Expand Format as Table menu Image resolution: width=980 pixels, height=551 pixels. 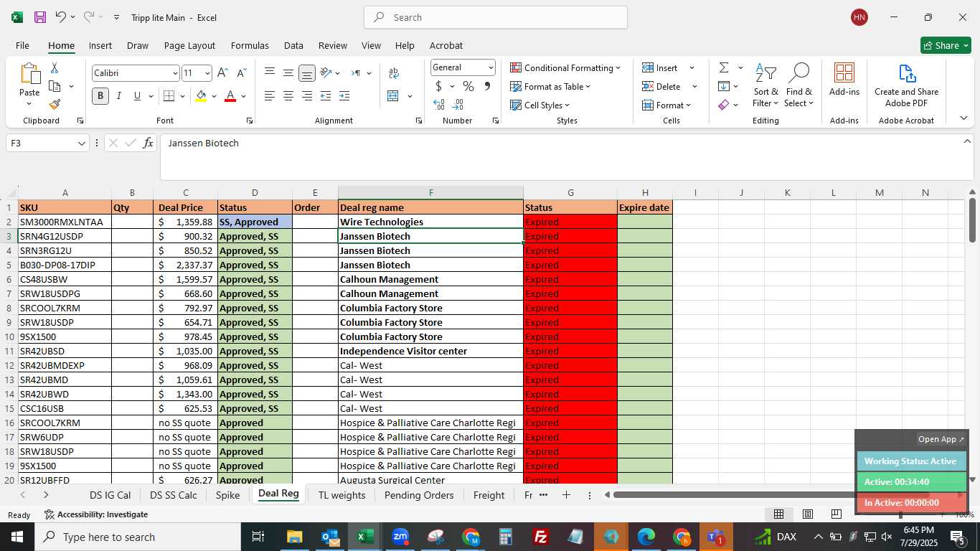click(x=550, y=86)
